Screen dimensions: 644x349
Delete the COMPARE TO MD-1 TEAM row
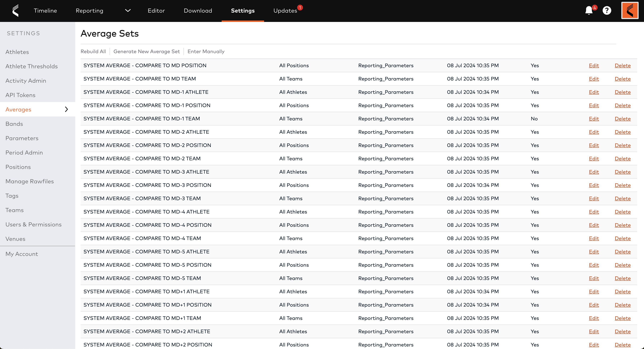pos(622,119)
